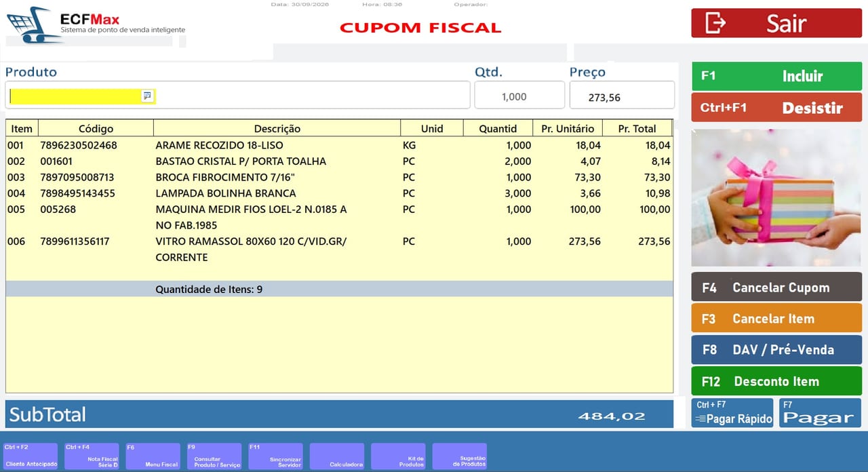Image resolution: width=868 pixels, height=472 pixels.
Task: Click code 7897095008713
Action: pos(77,177)
